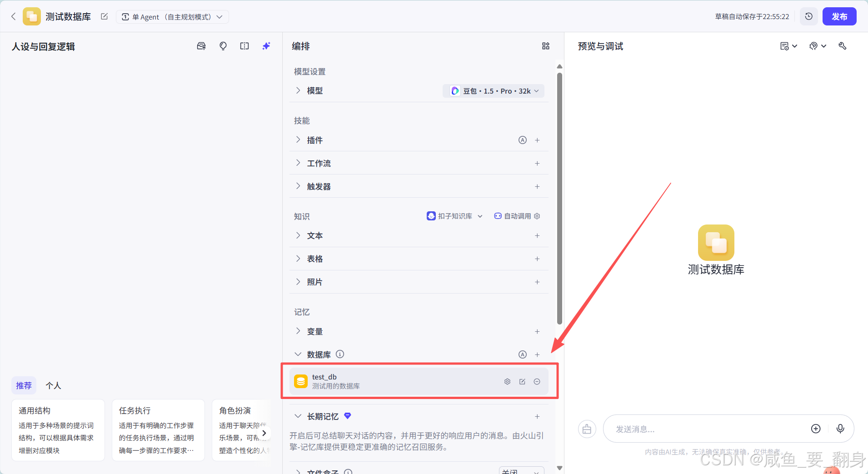
Task: Open the version history clock icon
Action: pyautogui.click(x=808, y=16)
